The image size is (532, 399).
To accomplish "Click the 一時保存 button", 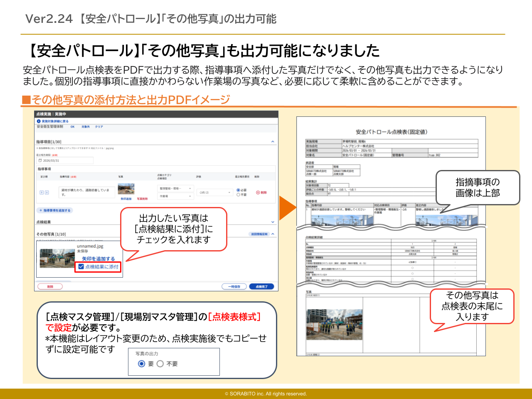I will coord(234,286).
